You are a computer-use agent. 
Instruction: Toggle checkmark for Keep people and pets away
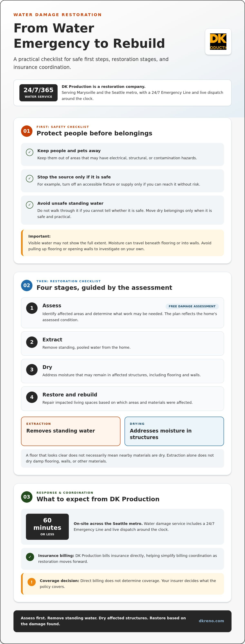(x=30, y=152)
